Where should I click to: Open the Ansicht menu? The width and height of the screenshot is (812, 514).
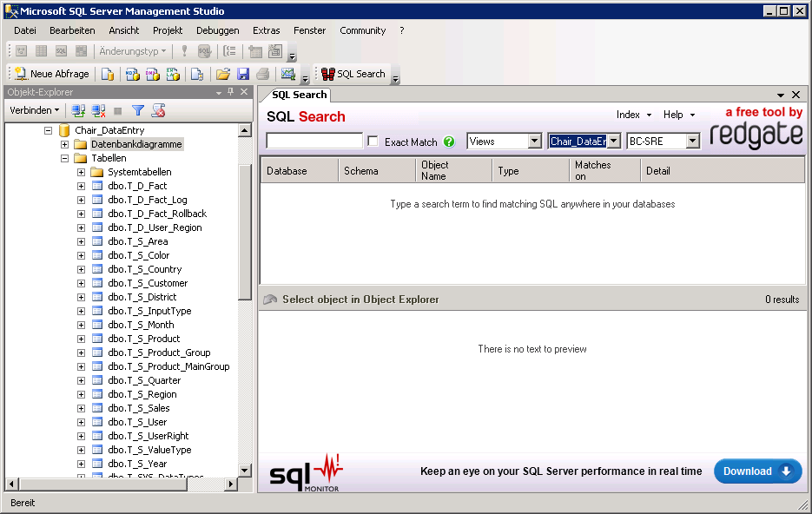pos(124,30)
